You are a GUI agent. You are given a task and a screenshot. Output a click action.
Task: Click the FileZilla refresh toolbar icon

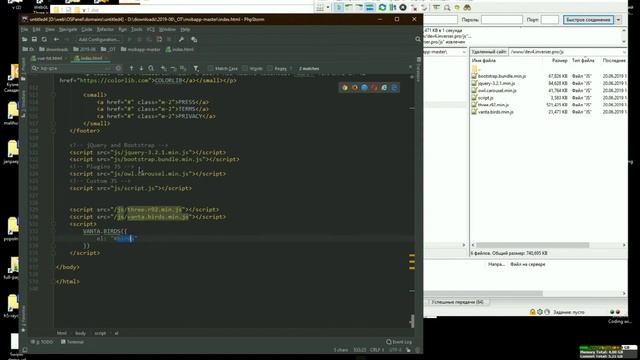coord(382,7)
